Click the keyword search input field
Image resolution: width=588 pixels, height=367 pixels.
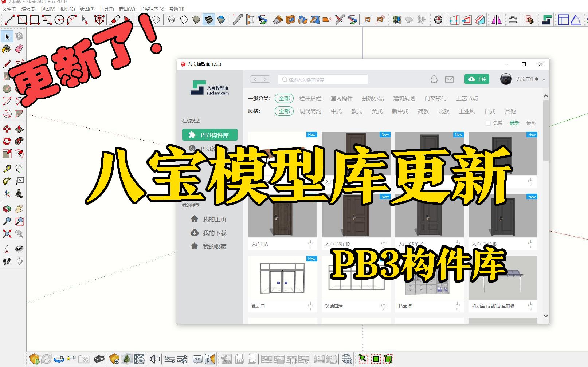[323, 79]
